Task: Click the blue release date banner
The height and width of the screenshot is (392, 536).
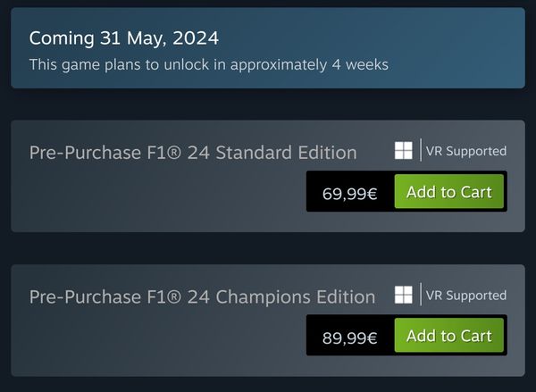Action: 268,48
